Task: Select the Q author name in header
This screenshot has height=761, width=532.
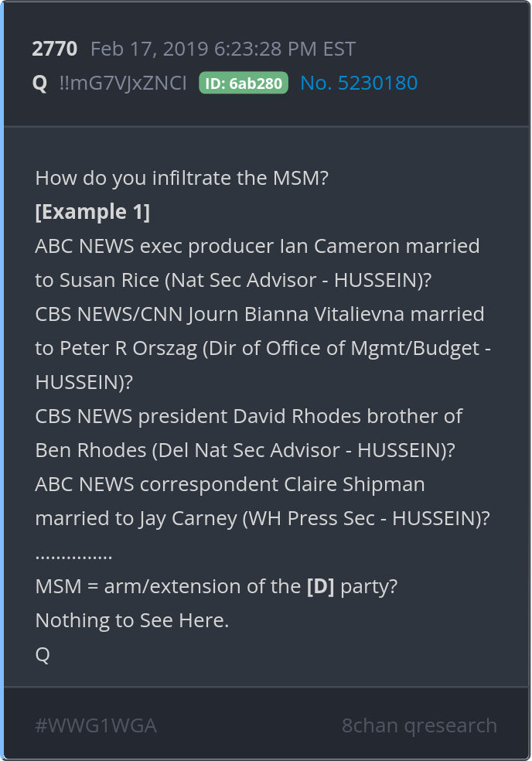Action: (40, 83)
